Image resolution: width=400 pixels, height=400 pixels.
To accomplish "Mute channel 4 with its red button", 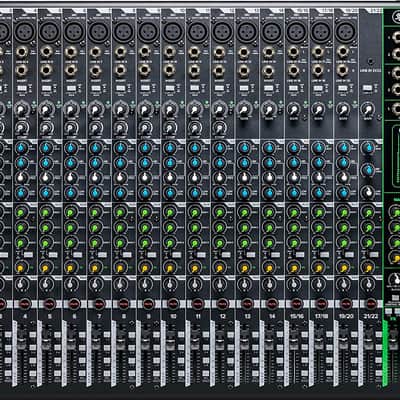I will click(x=25, y=304).
